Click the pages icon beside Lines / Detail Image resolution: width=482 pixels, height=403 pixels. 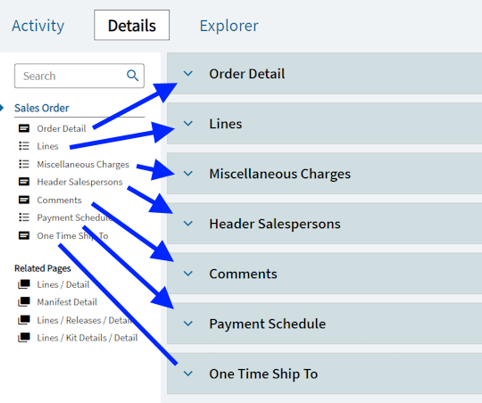[24, 284]
